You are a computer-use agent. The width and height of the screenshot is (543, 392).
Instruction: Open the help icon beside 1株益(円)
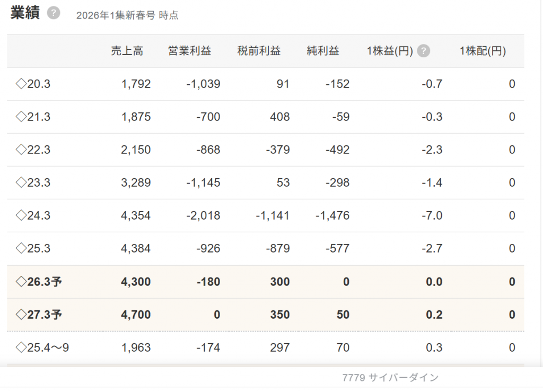[x=423, y=51]
